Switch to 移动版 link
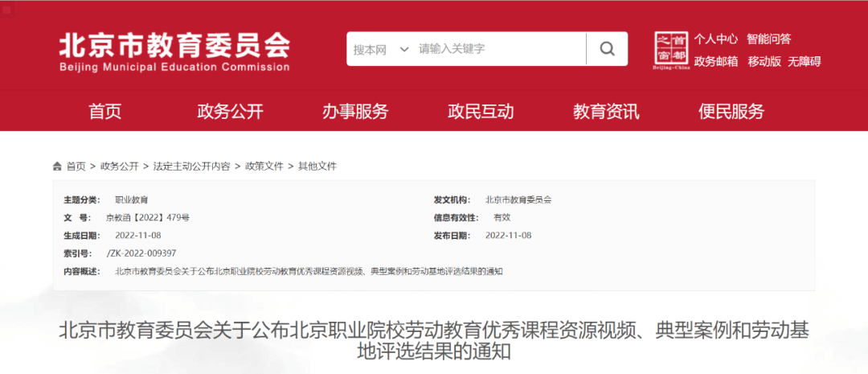Screen dimensions: 868x374 tap(764, 61)
